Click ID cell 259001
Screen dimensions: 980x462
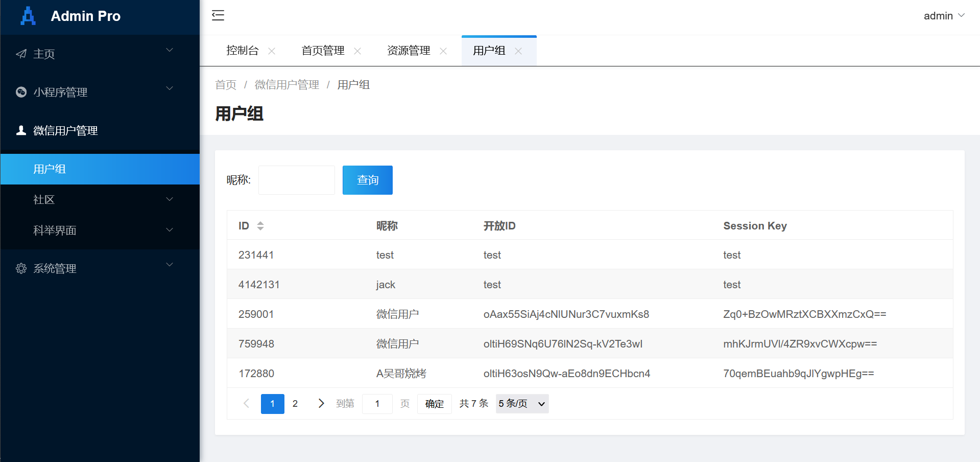(256, 314)
